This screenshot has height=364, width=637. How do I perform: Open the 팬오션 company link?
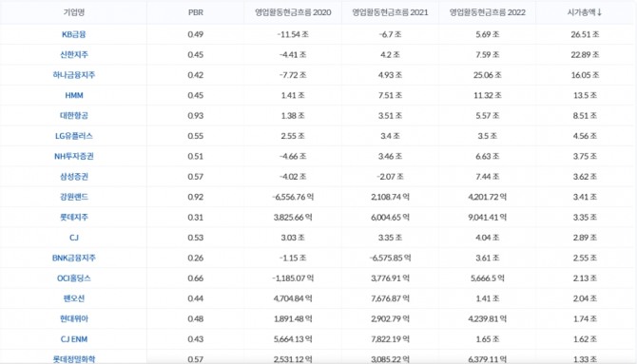click(74, 298)
